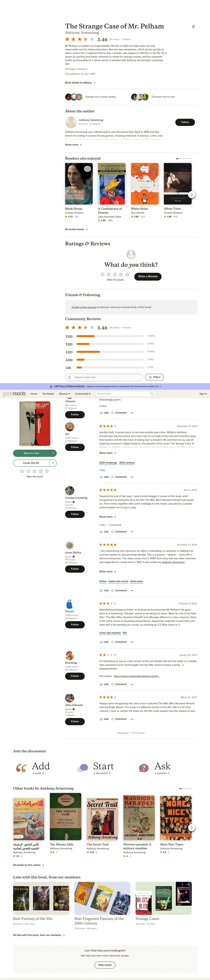The image size is (210, 980).
Task: Click the search magnifier icon in header
Action: [152, 394]
